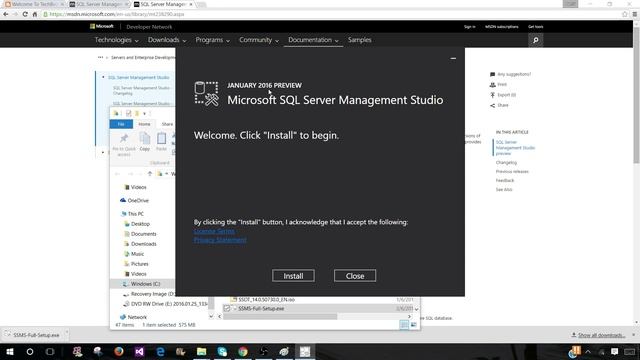
Task: Expand the Community menu on MSDN
Action: click(x=259, y=40)
